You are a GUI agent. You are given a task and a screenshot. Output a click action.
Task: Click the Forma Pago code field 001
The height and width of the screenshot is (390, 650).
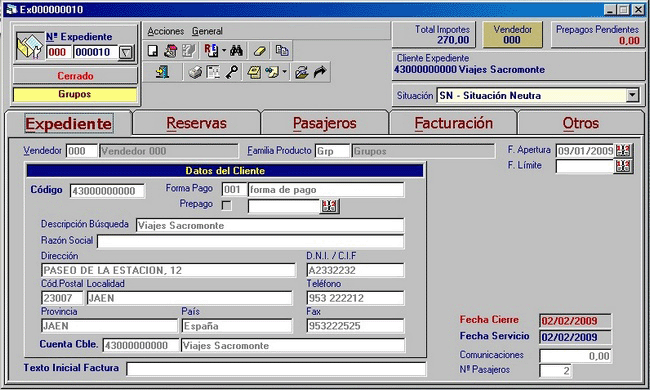[x=234, y=189]
